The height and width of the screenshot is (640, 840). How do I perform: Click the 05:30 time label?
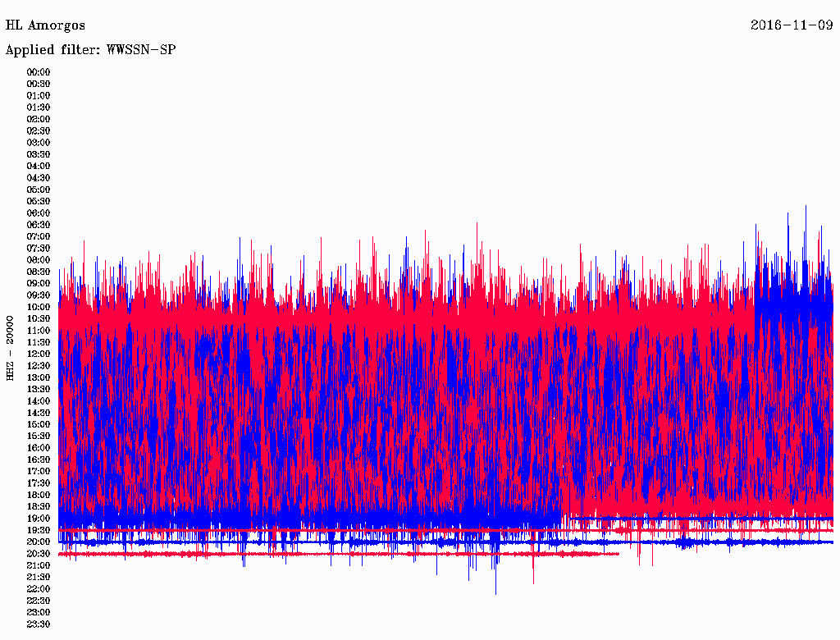(x=39, y=202)
